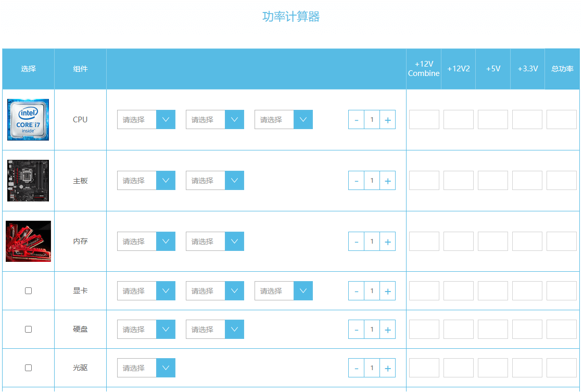The width and height of the screenshot is (583, 392).
Task: Click the CPU 总功率 output field
Action: (x=562, y=120)
